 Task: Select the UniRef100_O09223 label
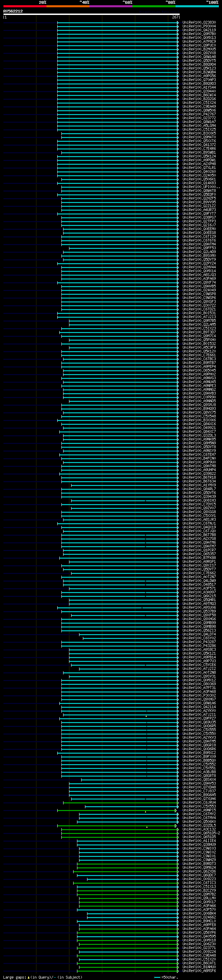[x=199, y=879]
